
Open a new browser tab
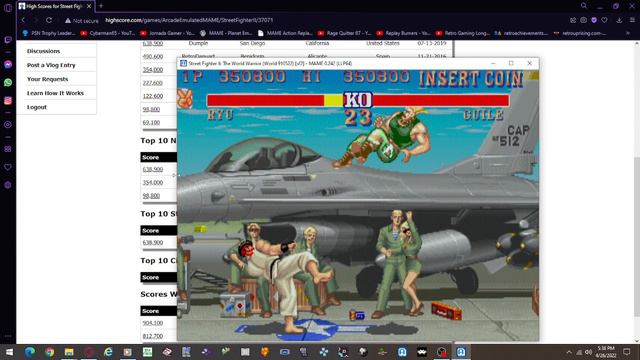[101, 6]
